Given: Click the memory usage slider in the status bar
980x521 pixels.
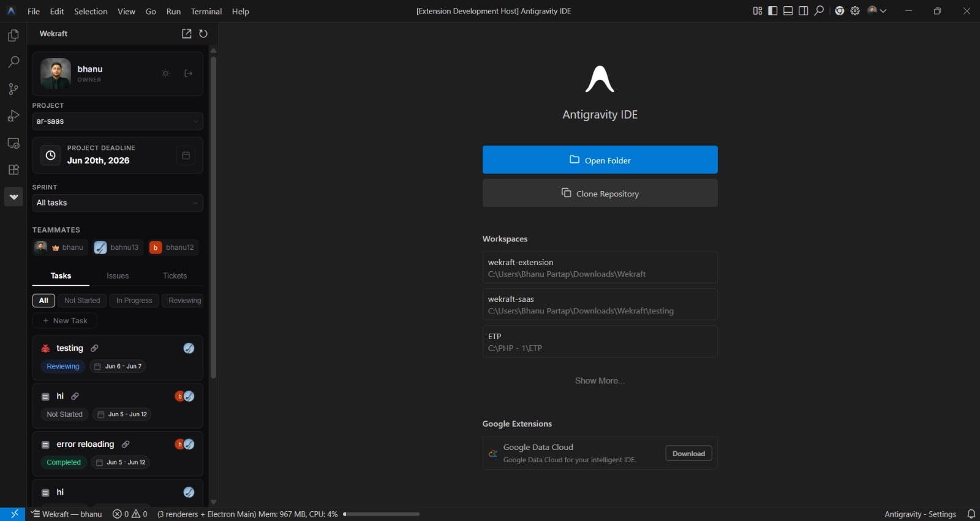Looking at the screenshot, I should (381, 514).
